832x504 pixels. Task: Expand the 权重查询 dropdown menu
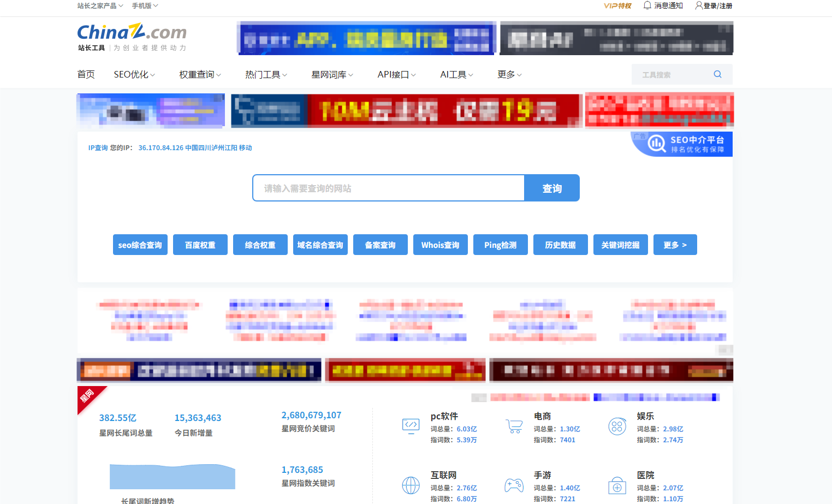pyautogui.click(x=200, y=75)
